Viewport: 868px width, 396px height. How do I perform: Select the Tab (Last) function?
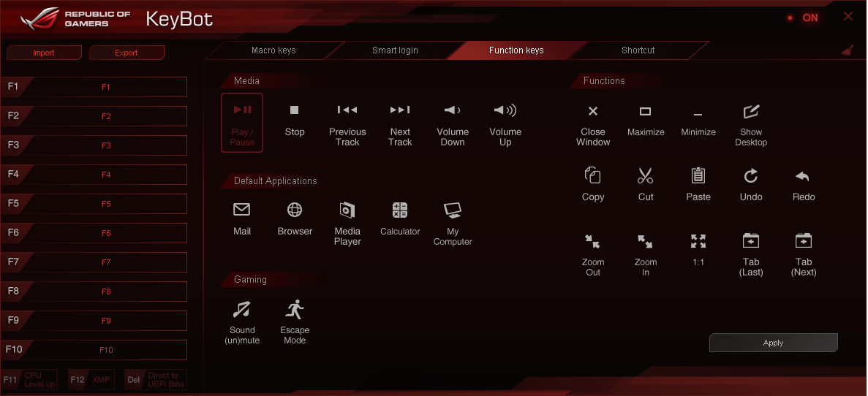[751, 254]
